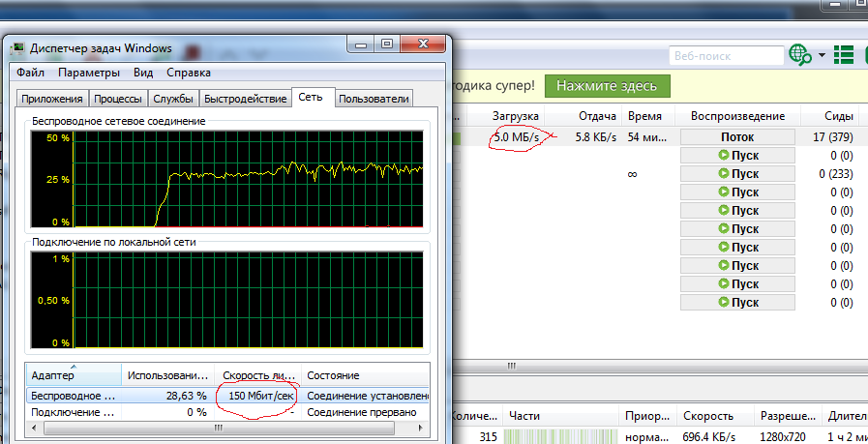The height and width of the screenshot is (444, 868).
Task: Switch to the Процессы tab
Action: [118, 99]
